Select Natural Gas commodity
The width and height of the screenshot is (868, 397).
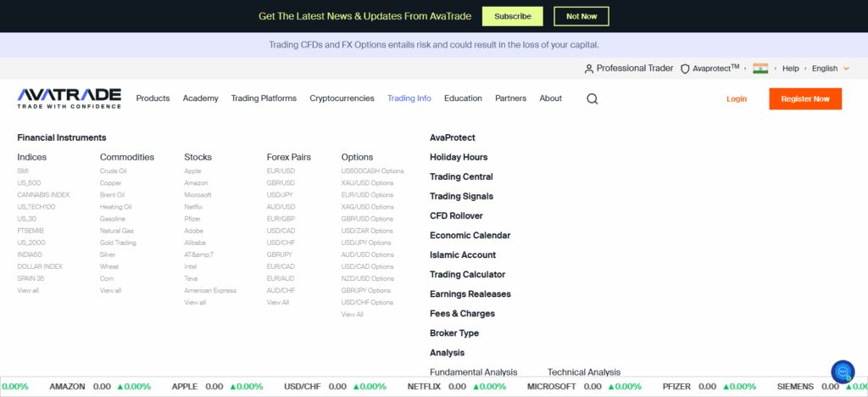[x=116, y=231]
